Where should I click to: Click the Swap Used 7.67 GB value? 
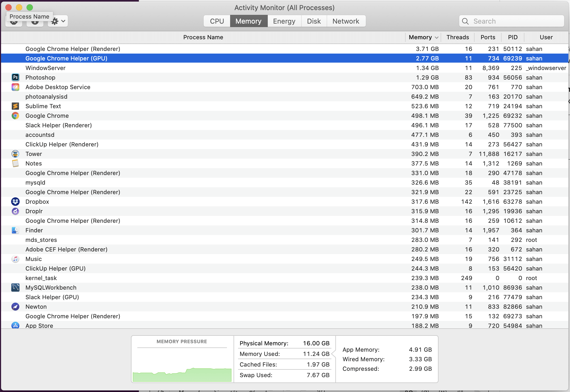click(x=318, y=375)
